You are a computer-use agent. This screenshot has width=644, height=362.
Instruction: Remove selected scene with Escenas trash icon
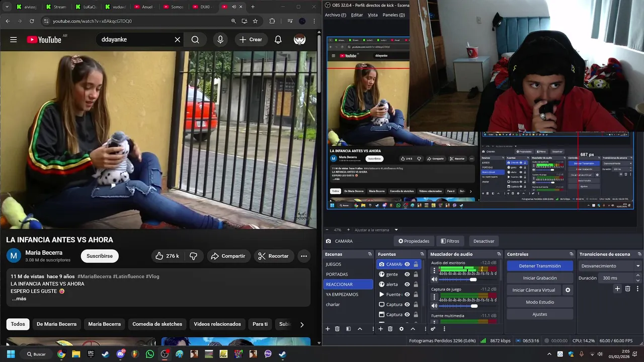[337, 329]
